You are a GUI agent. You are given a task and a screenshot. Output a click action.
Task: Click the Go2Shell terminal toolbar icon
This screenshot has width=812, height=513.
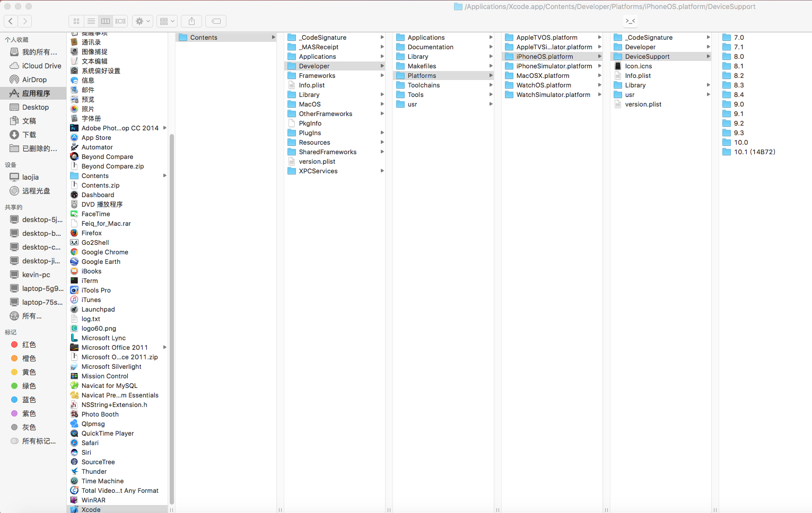pos(630,21)
